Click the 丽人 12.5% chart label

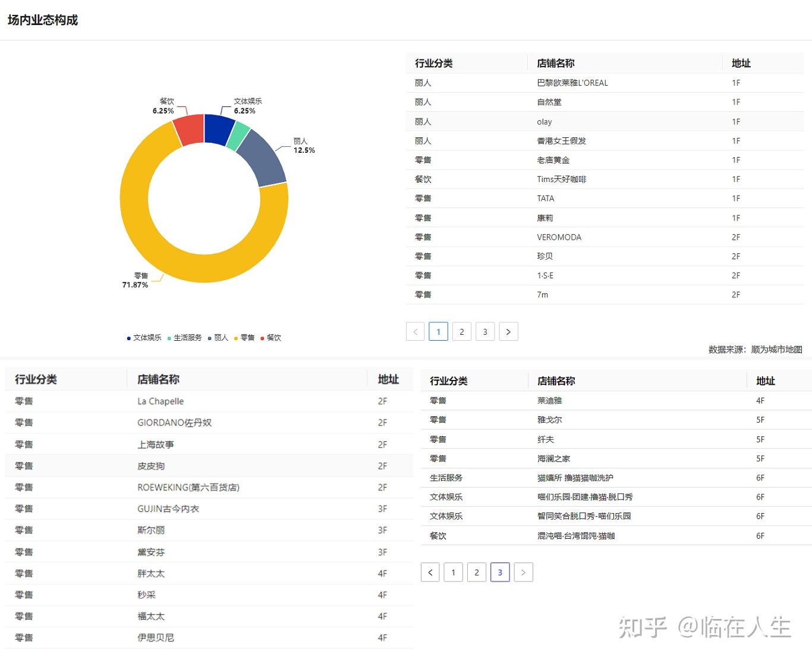[x=304, y=146]
